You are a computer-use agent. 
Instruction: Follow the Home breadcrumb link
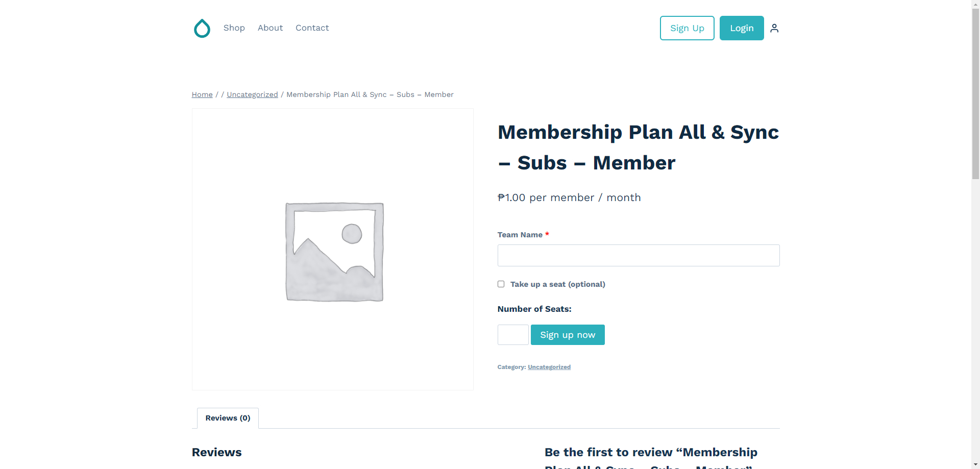click(x=202, y=94)
